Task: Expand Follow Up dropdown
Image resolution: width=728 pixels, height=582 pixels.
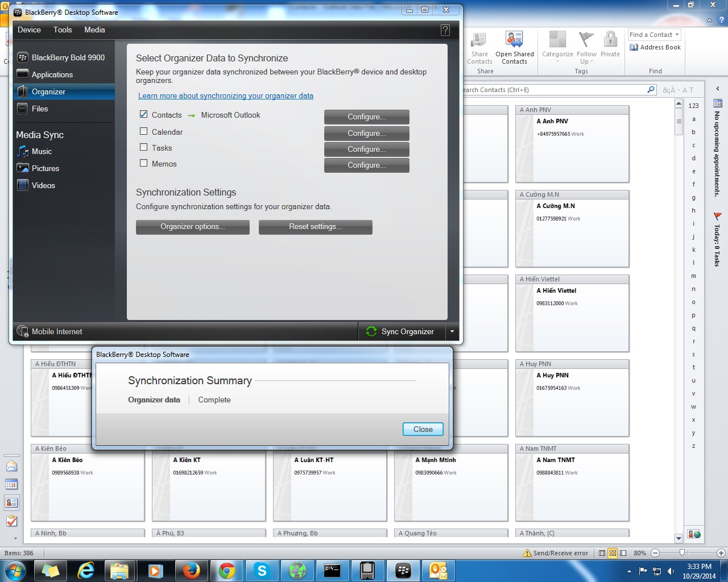Action: (591, 61)
